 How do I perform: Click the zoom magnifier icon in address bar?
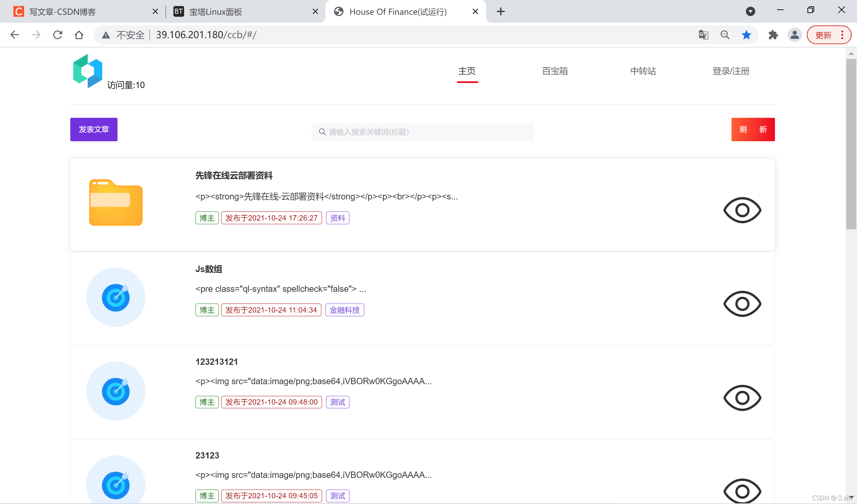(x=725, y=35)
